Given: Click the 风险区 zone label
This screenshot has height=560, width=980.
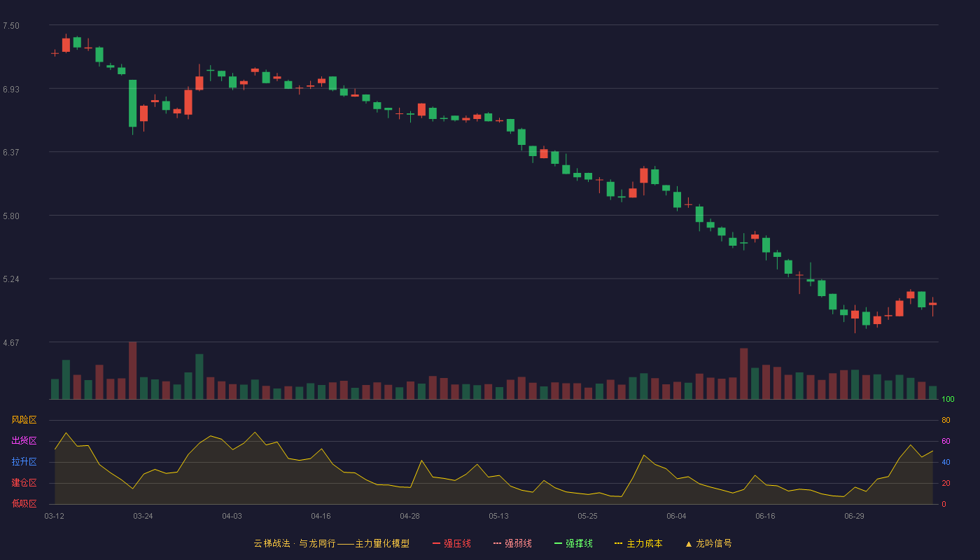Looking at the screenshot, I should tap(24, 420).
